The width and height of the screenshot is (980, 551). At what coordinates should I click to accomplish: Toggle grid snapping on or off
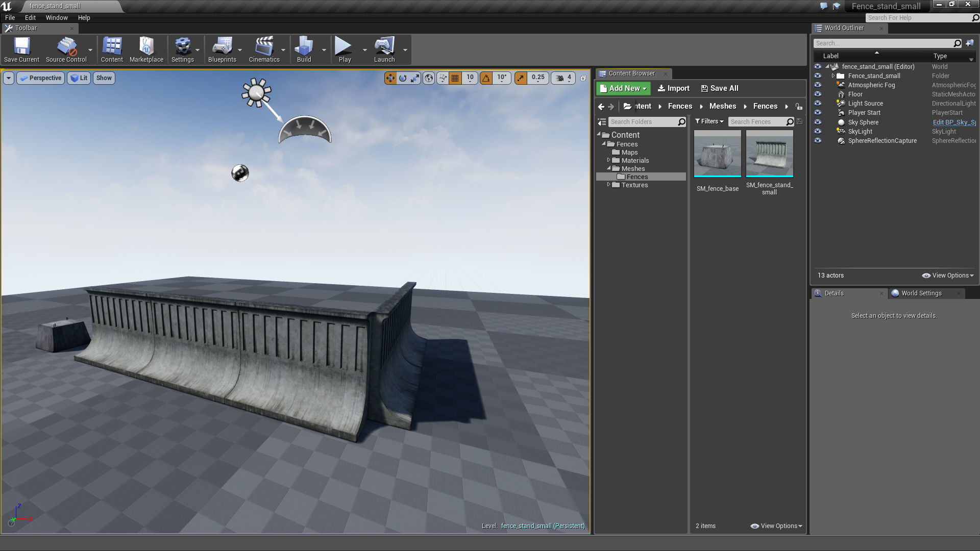pyautogui.click(x=455, y=78)
